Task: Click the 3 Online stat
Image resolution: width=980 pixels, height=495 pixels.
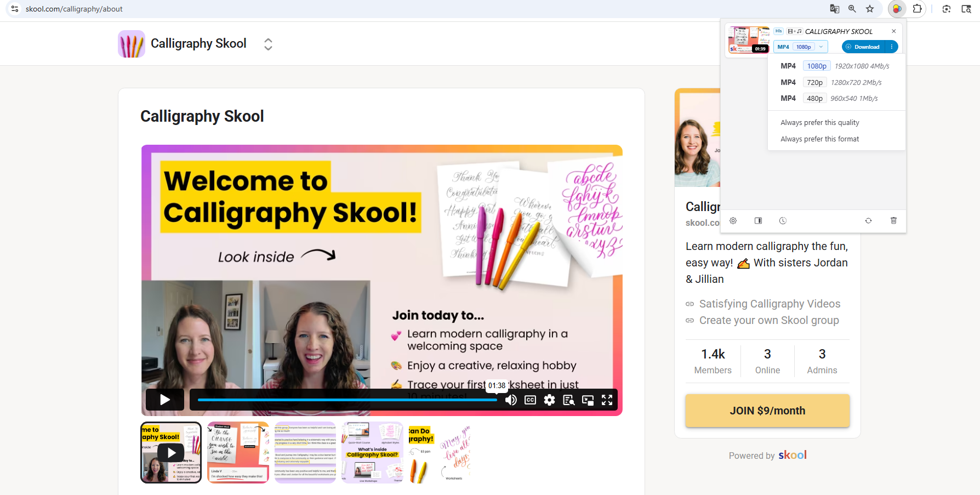Action: tap(767, 361)
